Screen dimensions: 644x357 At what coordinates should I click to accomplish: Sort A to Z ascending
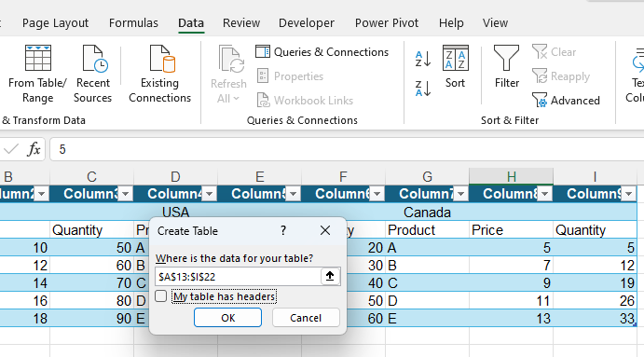423,59
